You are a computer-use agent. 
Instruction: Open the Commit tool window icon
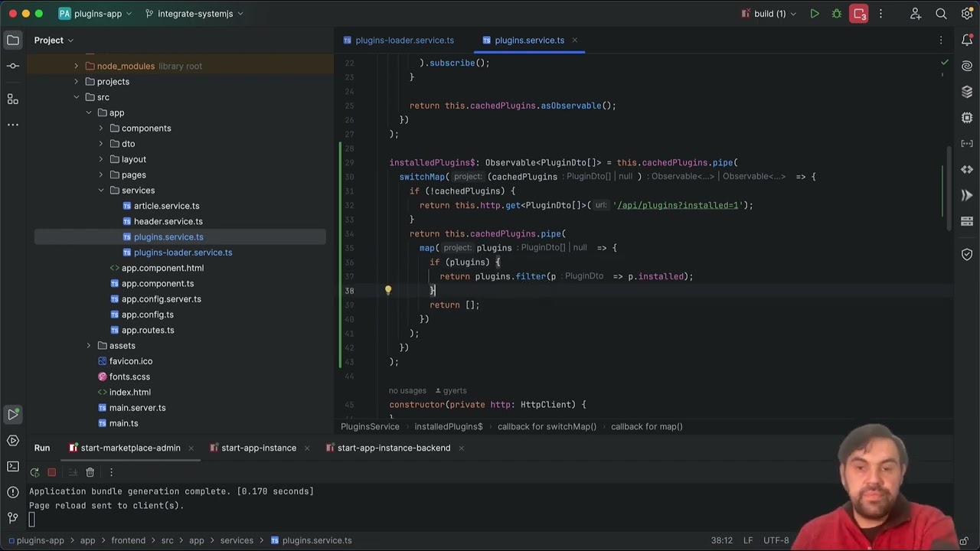point(13,66)
